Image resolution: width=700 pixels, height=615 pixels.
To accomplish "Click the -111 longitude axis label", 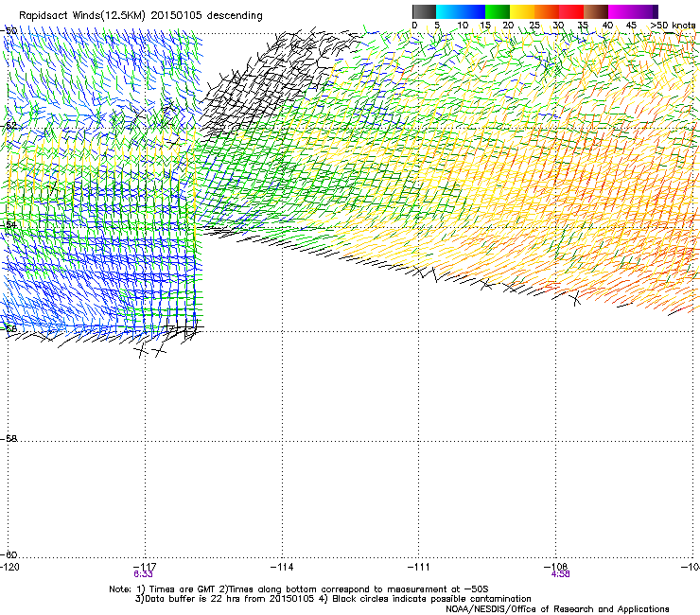I will [x=419, y=567].
